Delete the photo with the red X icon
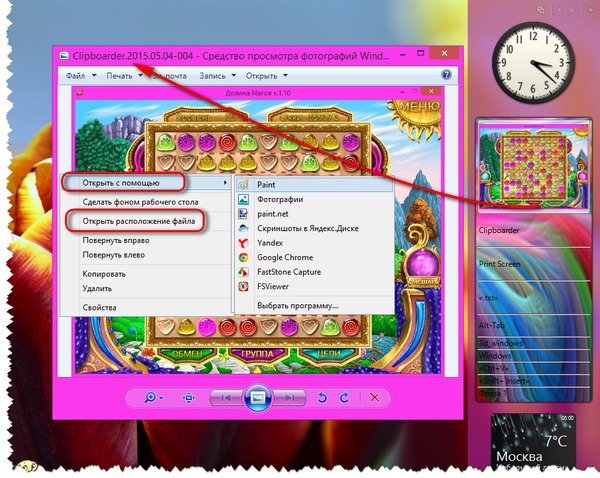This screenshot has width=600, height=478. point(375,398)
